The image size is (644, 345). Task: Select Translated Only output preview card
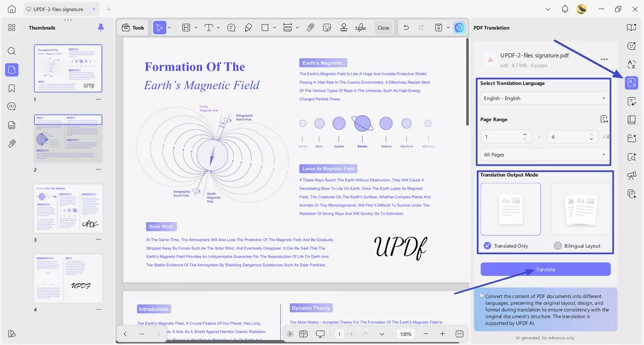(x=510, y=209)
